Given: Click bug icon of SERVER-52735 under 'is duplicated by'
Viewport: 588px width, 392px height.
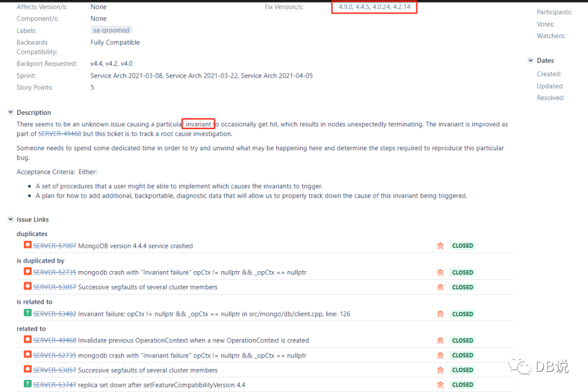Looking at the screenshot, I should 27,272.
